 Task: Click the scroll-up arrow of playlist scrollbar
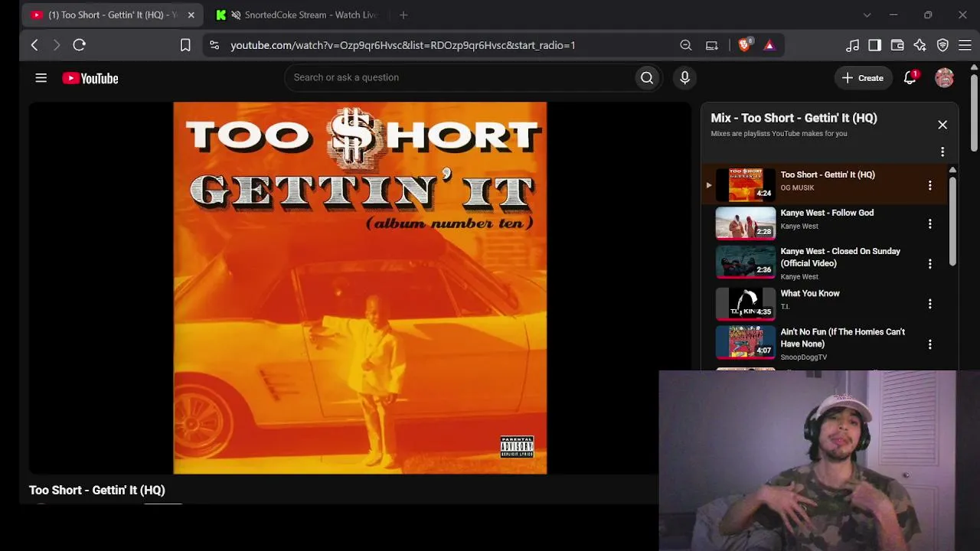coord(952,170)
